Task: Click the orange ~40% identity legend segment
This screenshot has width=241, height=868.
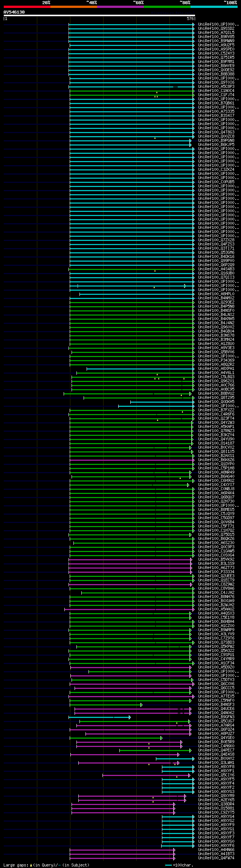Action: (x=73, y=7)
